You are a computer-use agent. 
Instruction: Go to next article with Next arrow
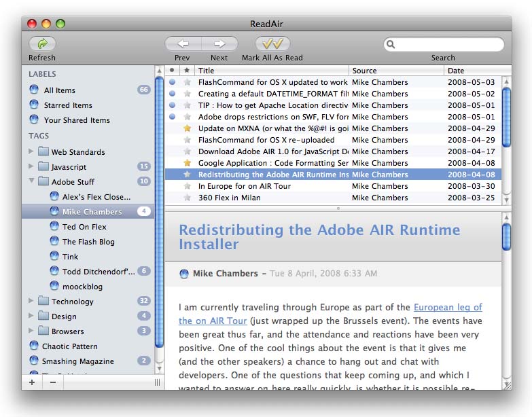coord(219,43)
